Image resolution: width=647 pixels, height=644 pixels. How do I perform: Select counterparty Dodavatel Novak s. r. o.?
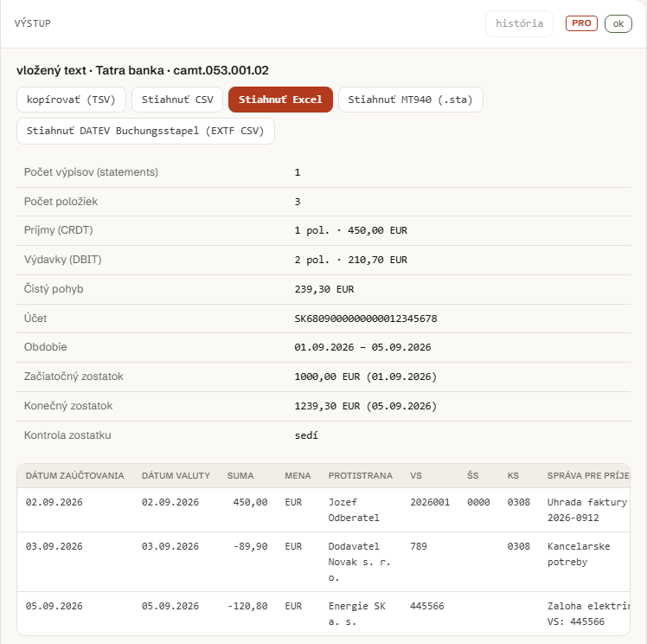tap(359, 563)
